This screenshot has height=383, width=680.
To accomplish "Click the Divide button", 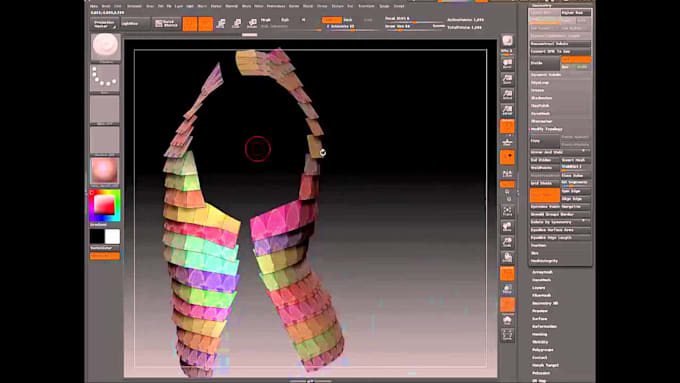I will (x=545, y=63).
